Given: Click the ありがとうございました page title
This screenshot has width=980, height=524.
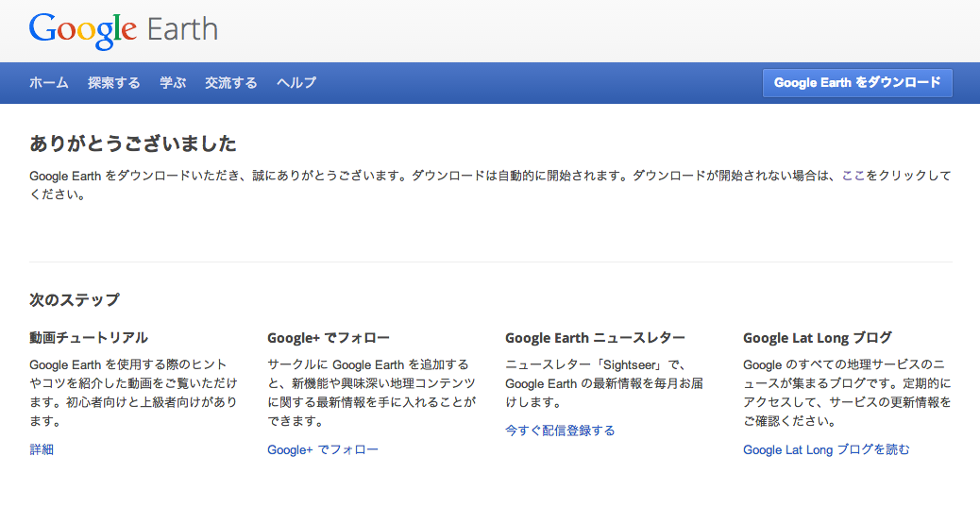Looking at the screenshot, I should click(133, 144).
